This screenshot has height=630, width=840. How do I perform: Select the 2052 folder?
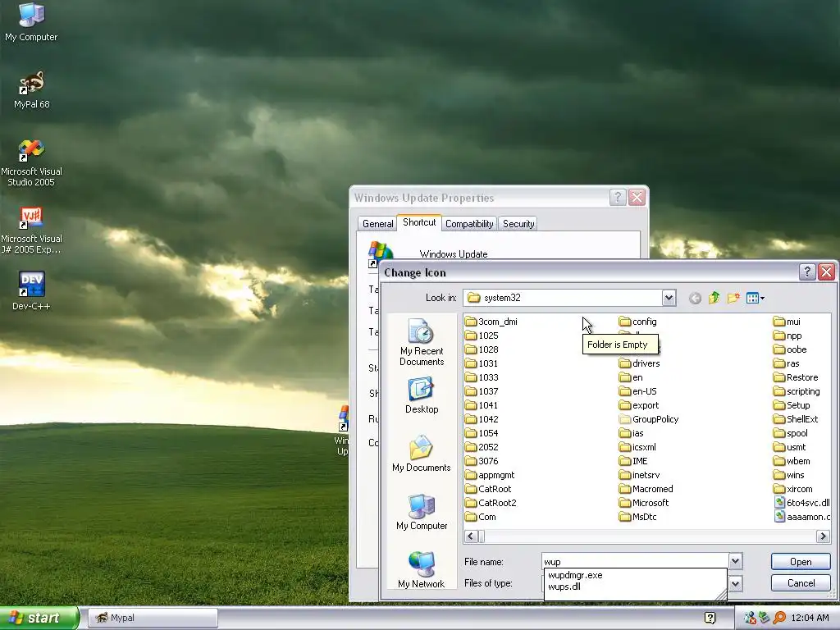[x=482, y=447]
